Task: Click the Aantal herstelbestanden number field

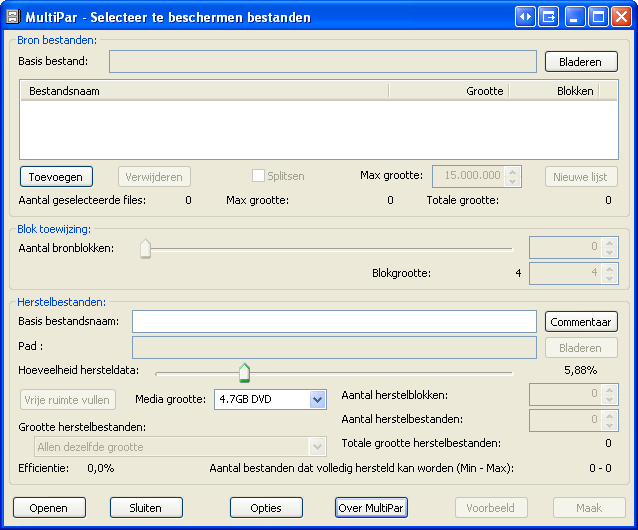Action: tap(565, 420)
